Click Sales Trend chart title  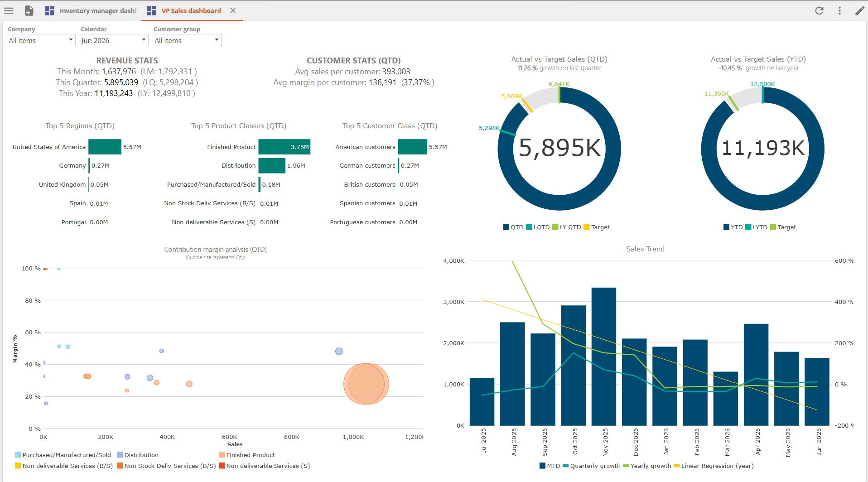[645, 249]
